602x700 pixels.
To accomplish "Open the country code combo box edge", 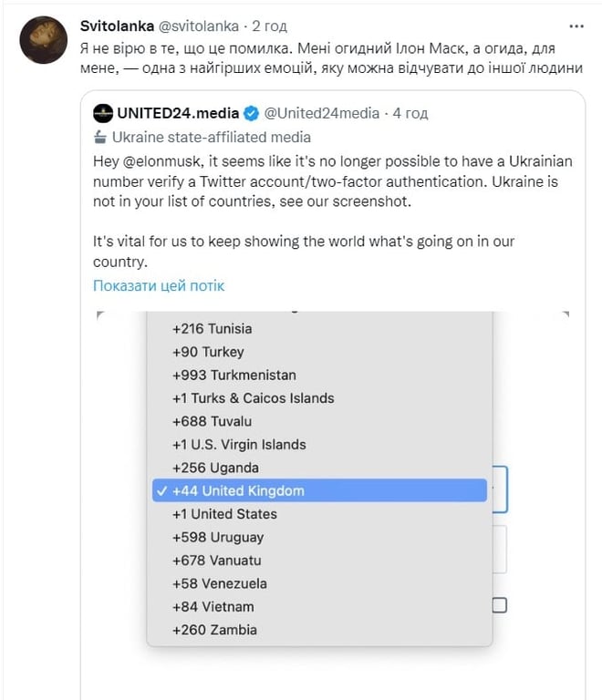I will click(x=500, y=489).
